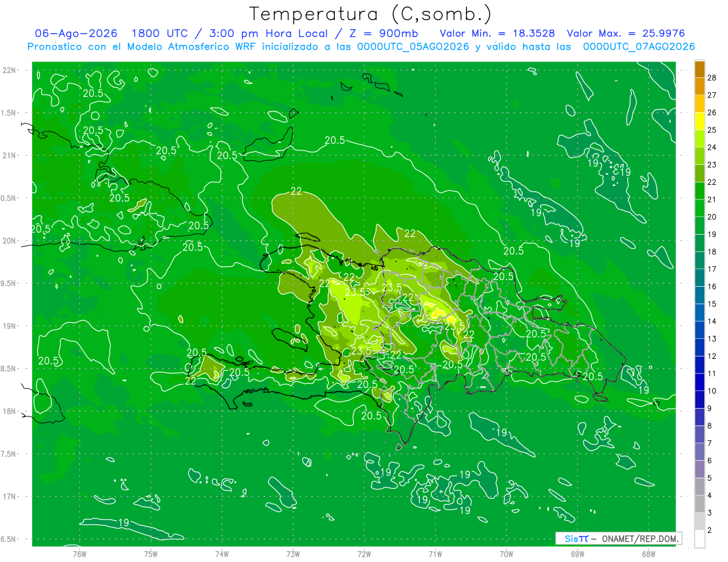The width and height of the screenshot is (728, 562).
Task: Click the '18' label on the color scale
Action: click(x=712, y=252)
